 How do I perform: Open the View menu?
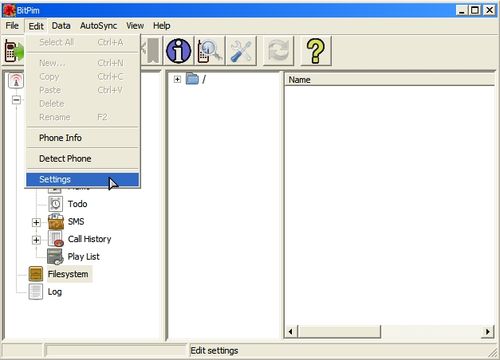pyautogui.click(x=135, y=26)
